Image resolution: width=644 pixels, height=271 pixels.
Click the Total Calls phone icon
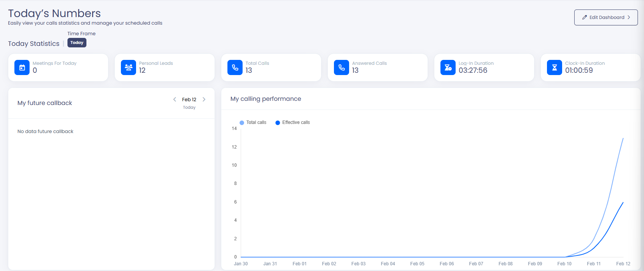click(235, 67)
